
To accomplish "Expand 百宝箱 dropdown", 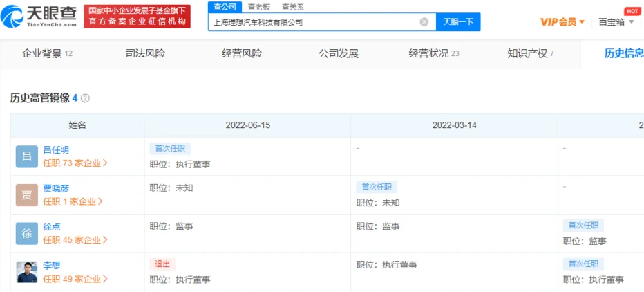I will [x=615, y=22].
